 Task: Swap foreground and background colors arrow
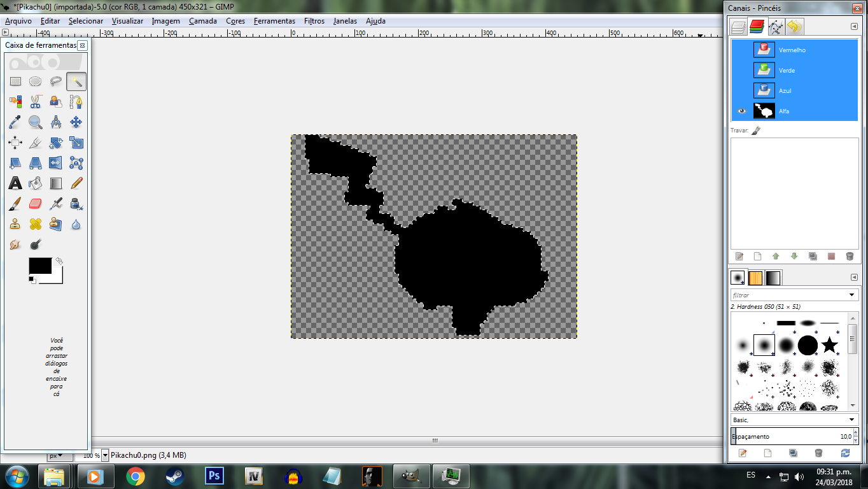(x=59, y=260)
